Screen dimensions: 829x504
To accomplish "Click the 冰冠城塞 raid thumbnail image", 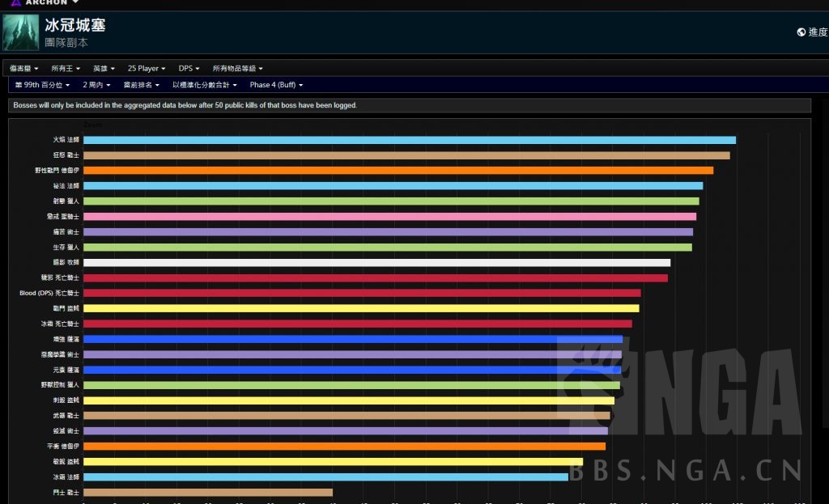I will click(20, 32).
